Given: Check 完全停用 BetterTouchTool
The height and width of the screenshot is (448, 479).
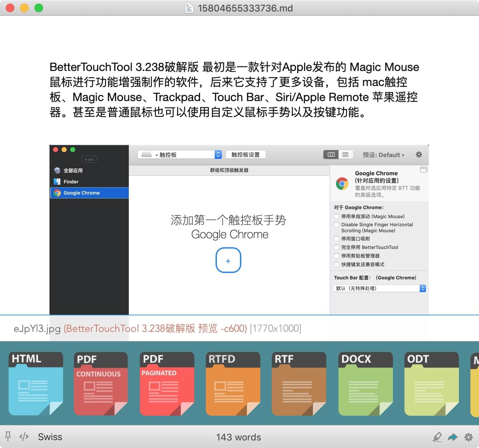Looking at the screenshot, I should pos(336,247).
